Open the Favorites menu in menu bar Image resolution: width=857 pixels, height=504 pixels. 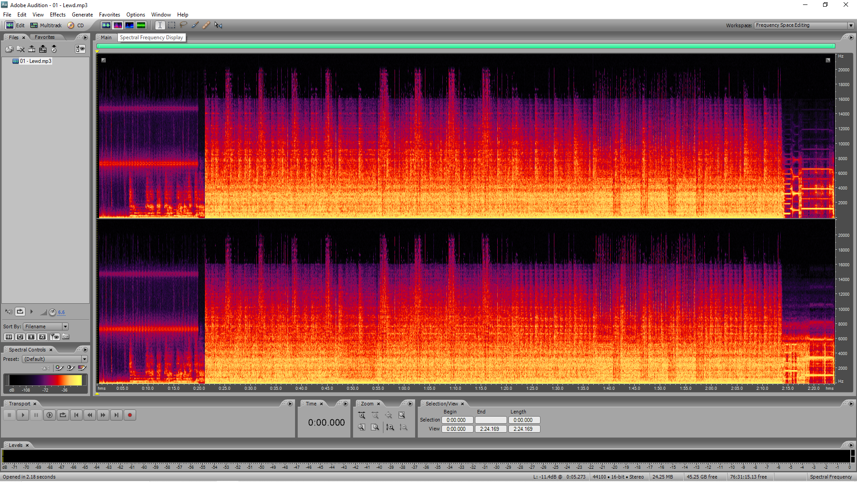point(109,15)
